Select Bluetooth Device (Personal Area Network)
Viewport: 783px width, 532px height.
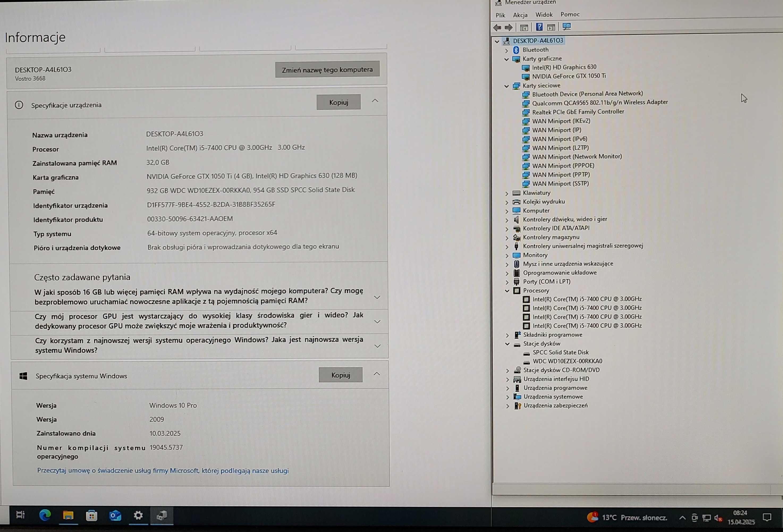[x=587, y=94]
